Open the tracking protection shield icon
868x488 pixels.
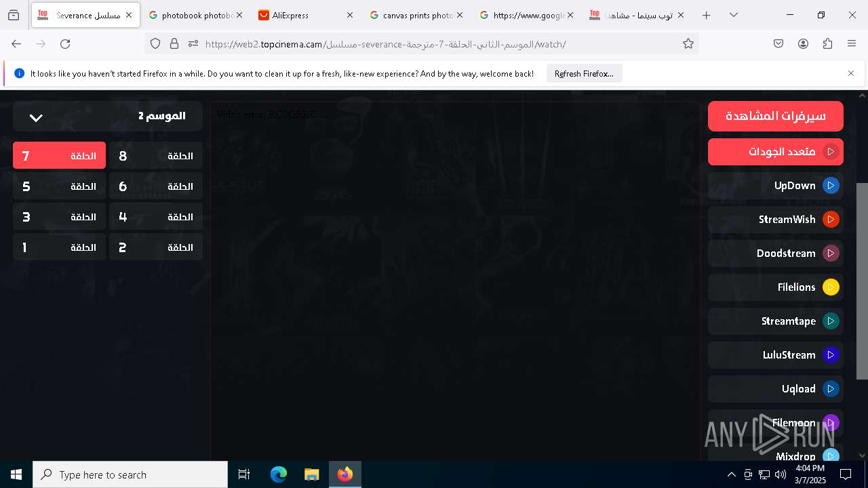point(155,43)
